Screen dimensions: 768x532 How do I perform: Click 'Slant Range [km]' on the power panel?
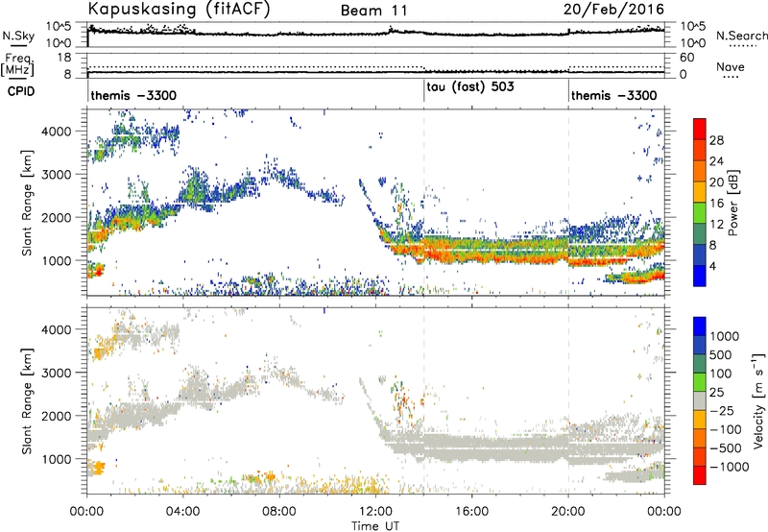coord(27,203)
